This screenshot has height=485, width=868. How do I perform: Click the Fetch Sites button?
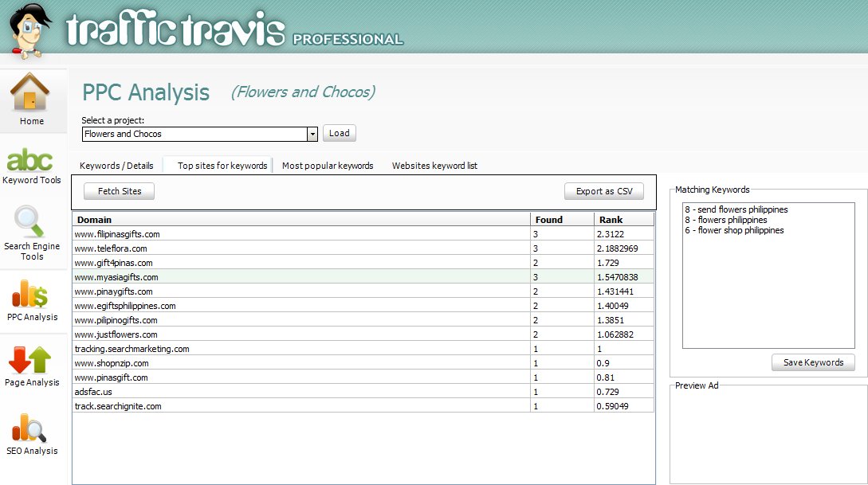[x=119, y=191]
